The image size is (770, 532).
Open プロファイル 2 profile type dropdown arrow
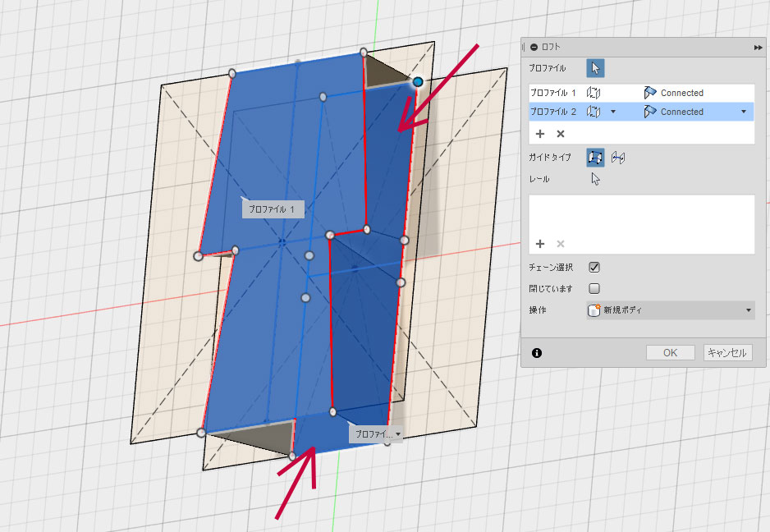pos(612,112)
